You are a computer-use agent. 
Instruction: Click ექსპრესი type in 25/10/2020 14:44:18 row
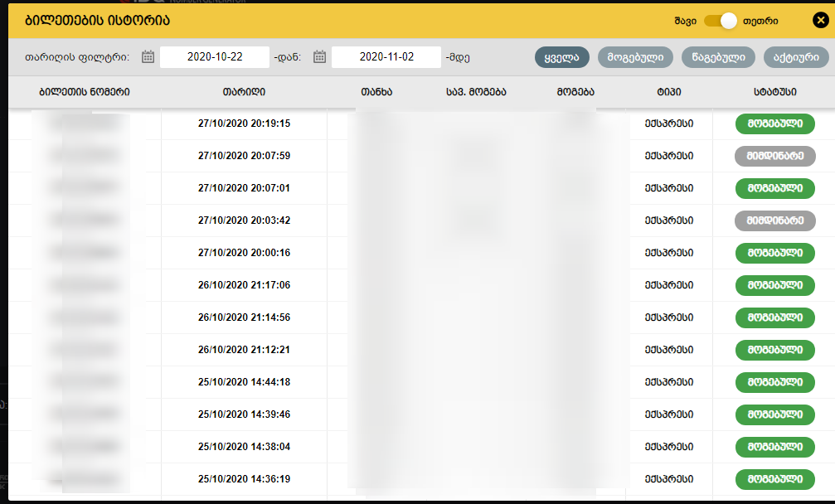coord(669,382)
